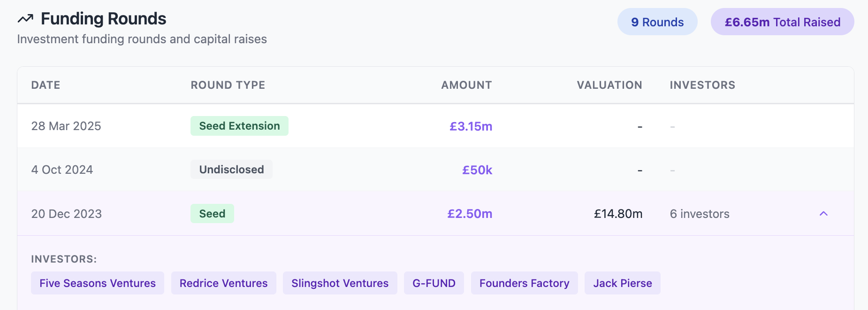Click the Undisclosed round type badge
The image size is (868, 310).
231,170
